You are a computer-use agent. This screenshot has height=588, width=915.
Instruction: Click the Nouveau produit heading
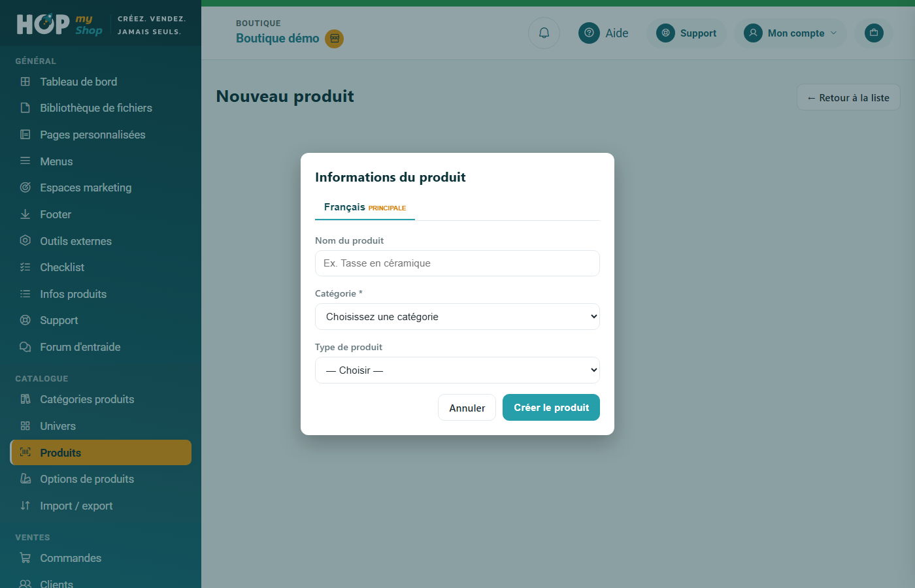[285, 96]
